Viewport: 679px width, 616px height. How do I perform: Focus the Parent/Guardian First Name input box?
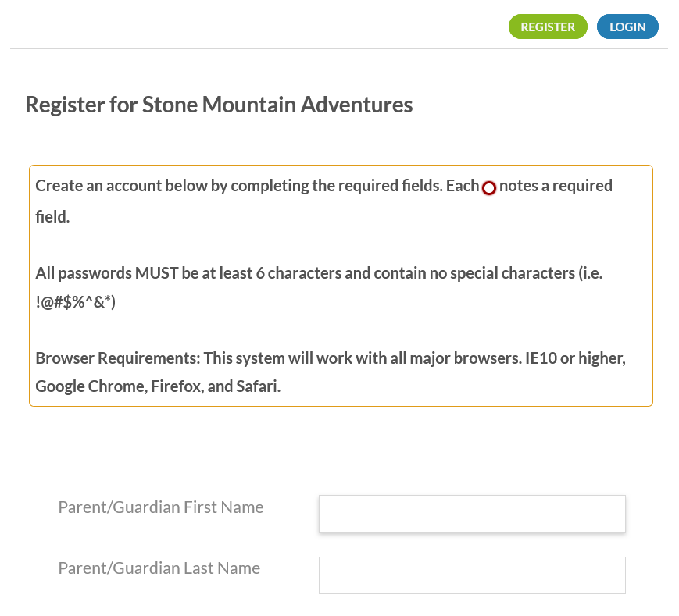click(472, 514)
